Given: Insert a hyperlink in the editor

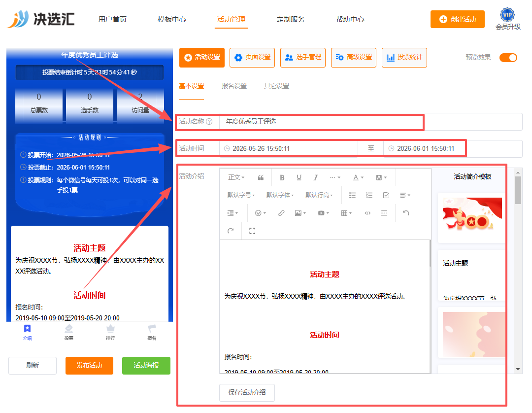Looking at the screenshot, I should click(281, 213).
